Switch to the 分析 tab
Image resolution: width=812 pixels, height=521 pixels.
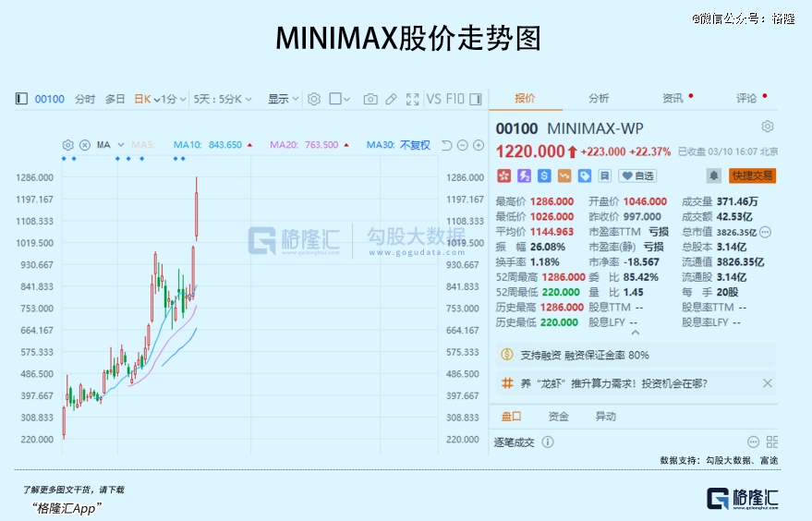click(x=599, y=99)
